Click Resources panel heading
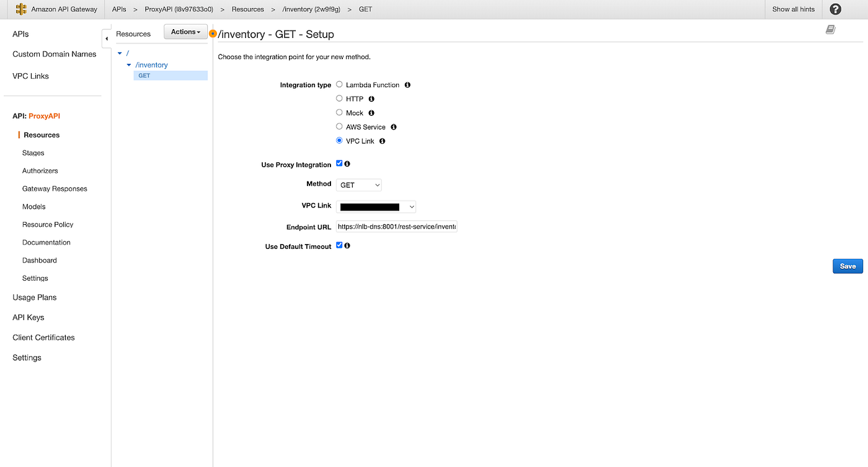This screenshot has width=868, height=467. coord(133,34)
